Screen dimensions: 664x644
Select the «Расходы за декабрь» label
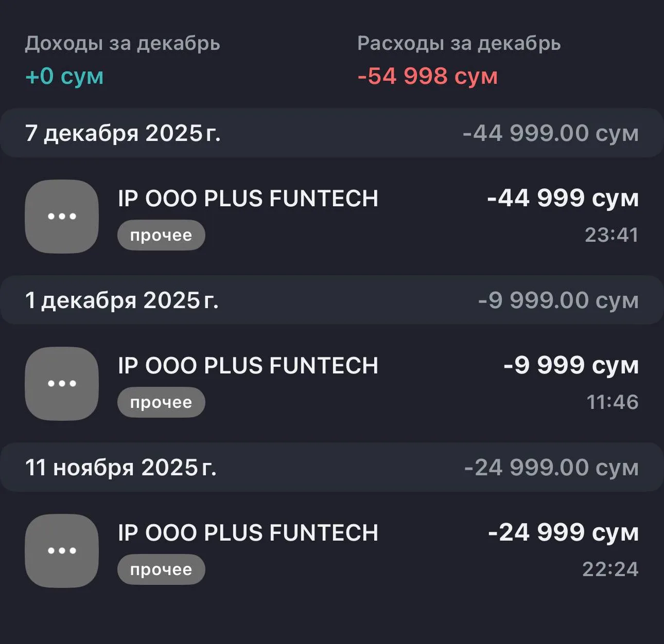pos(459,44)
